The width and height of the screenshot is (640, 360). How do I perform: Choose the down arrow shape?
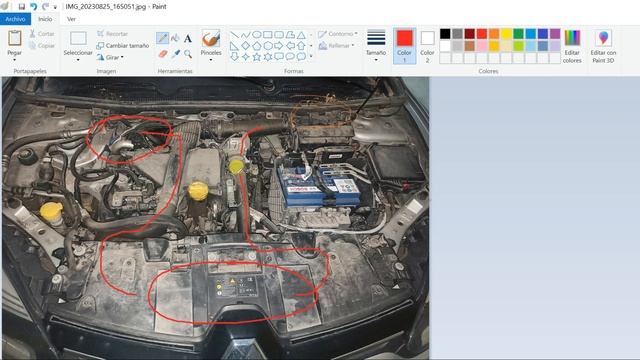234,56
